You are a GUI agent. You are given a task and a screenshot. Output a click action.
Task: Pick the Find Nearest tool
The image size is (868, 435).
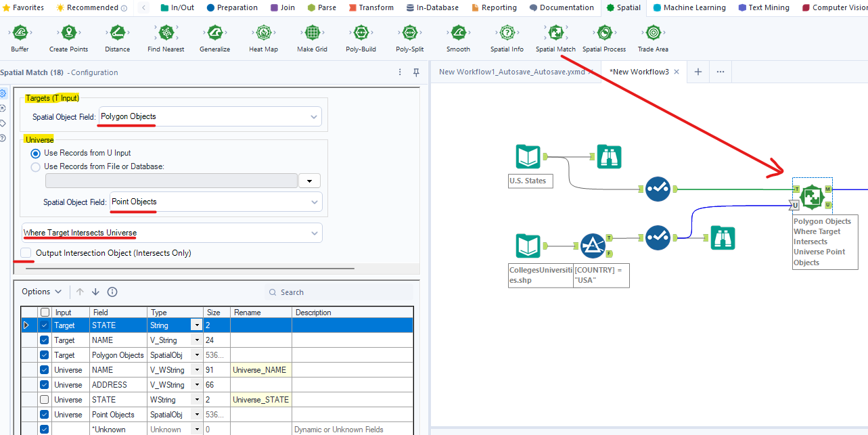pyautogui.click(x=166, y=33)
